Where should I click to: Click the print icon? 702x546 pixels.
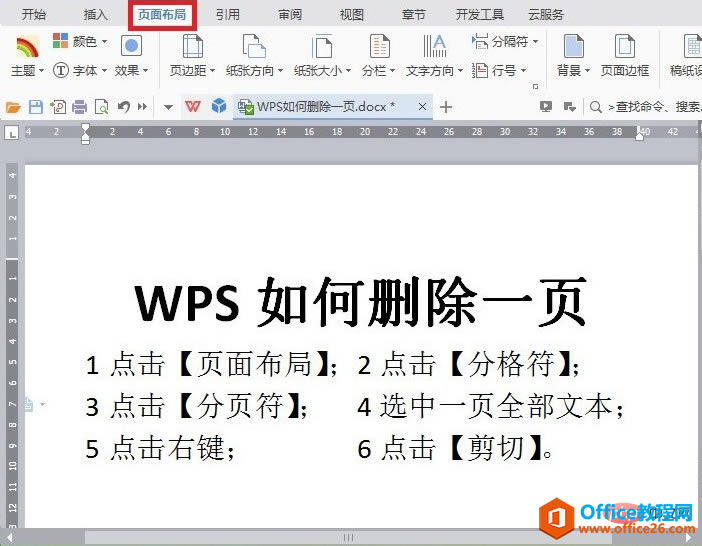(x=80, y=107)
